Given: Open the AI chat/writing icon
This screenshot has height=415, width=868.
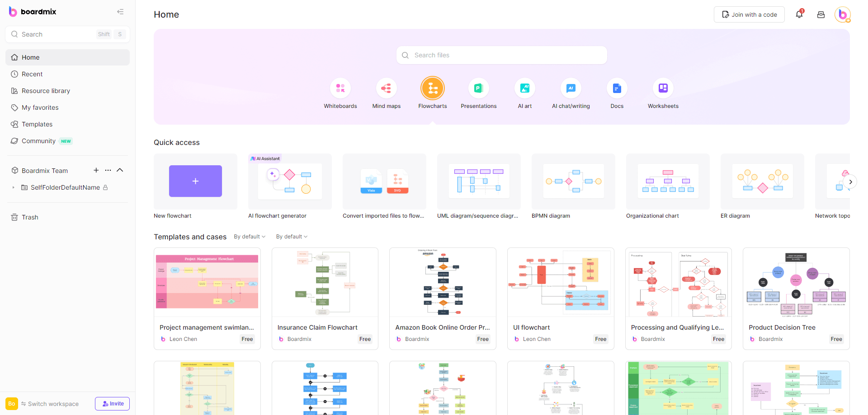Looking at the screenshot, I should point(571,88).
